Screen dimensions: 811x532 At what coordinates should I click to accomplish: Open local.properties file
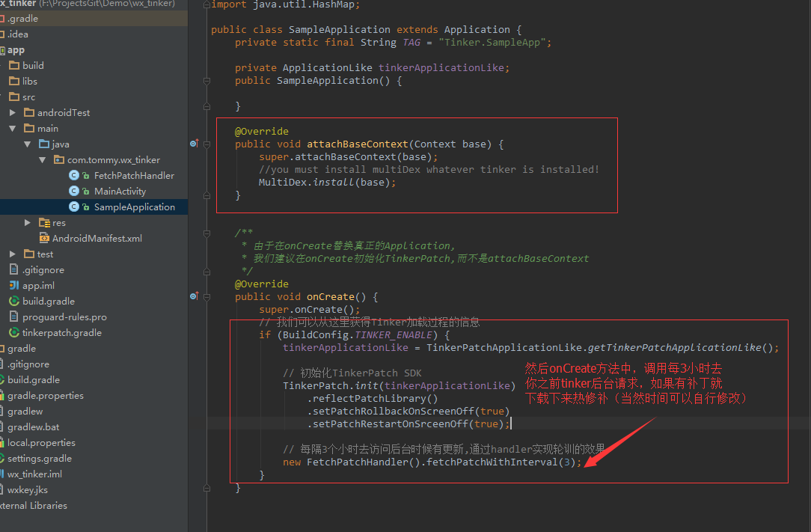(41, 442)
